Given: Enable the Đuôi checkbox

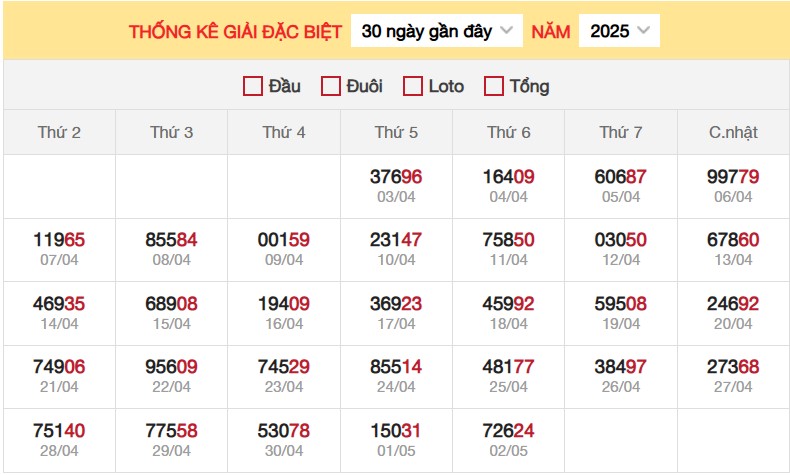Looking at the screenshot, I should 331,86.
